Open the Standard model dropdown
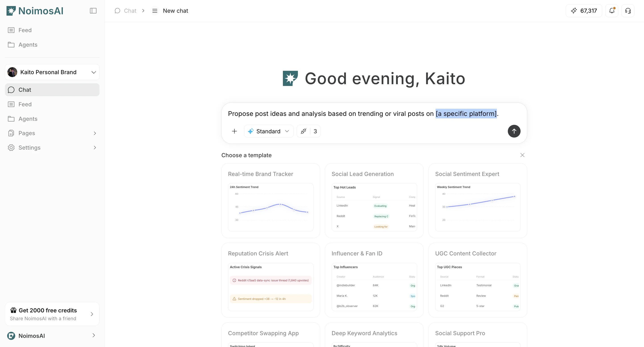 (269, 131)
